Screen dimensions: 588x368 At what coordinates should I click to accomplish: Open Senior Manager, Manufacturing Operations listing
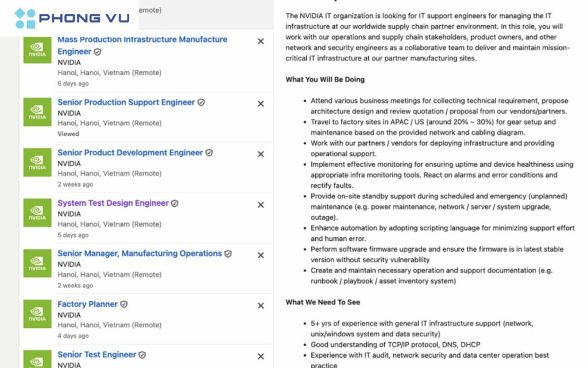coord(139,254)
